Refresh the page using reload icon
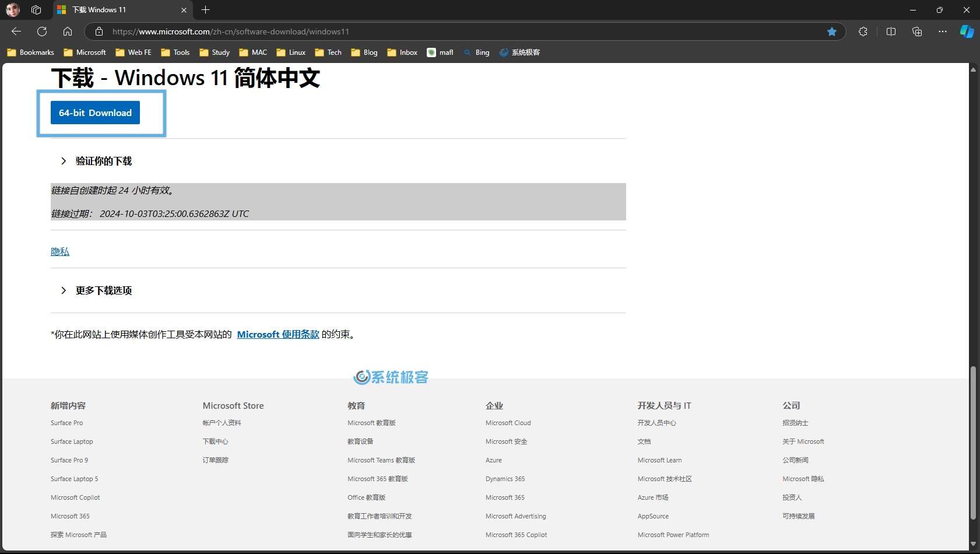Image resolution: width=980 pixels, height=554 pixels. pos(42,31)
